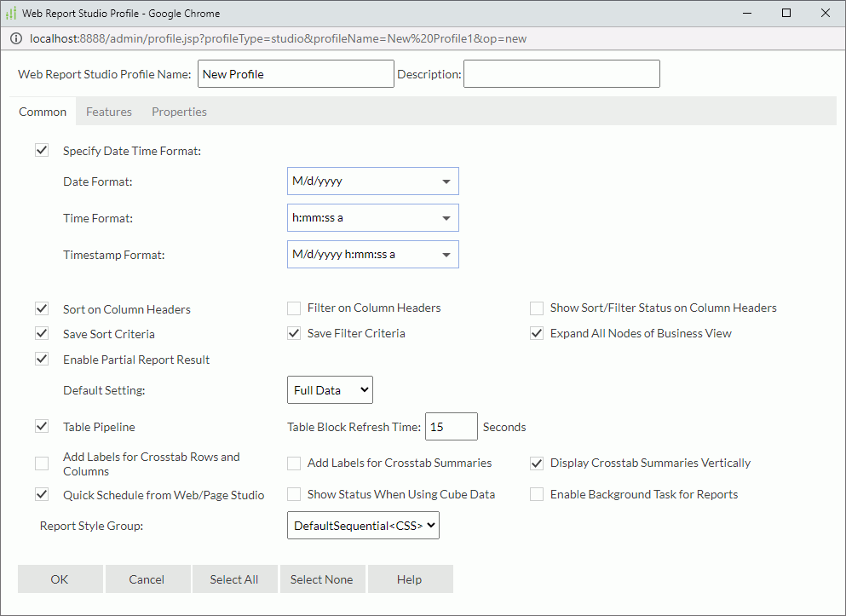The height and width of the screenshot is (616, 846).
Task: Disable Save Filter Criteria
Action: click(x=294, y=333)
